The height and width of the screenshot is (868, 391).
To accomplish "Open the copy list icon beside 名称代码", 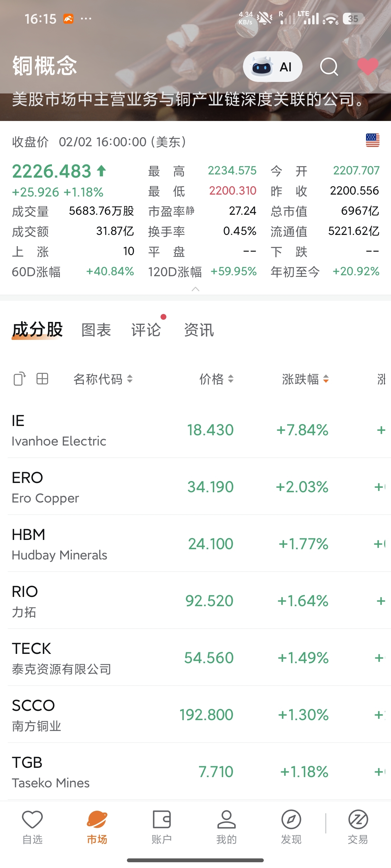I will [x=19, y=379].
